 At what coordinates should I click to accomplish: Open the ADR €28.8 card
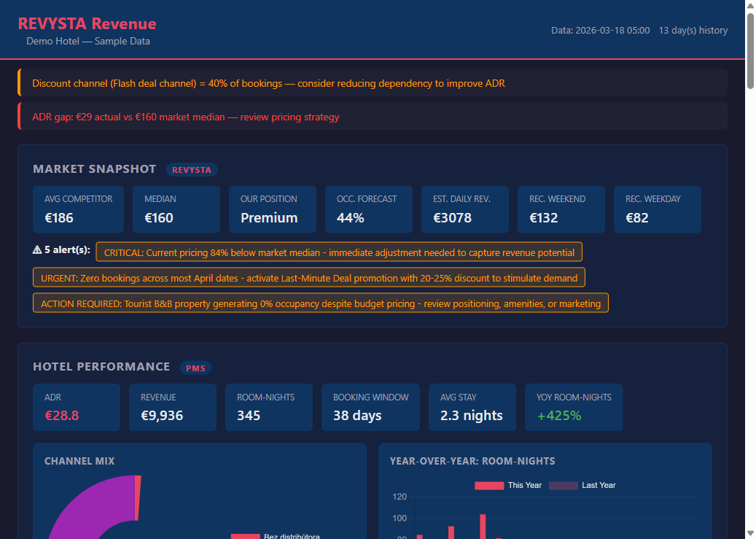tap(76, 407)
